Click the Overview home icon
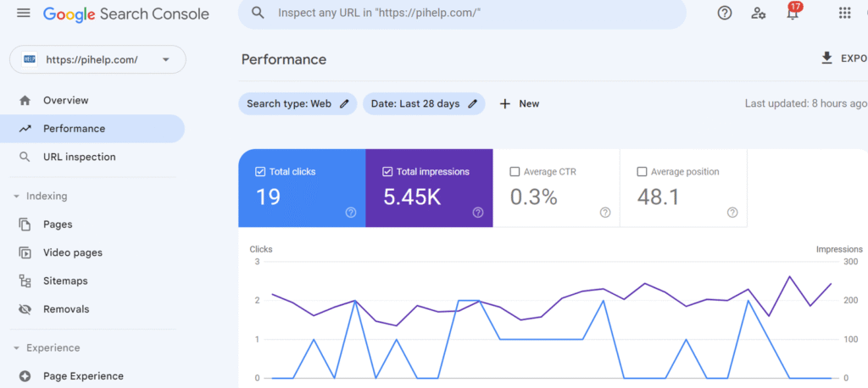Image resolution: width=868 pixels, height=388 pixels. coord(25,100)
